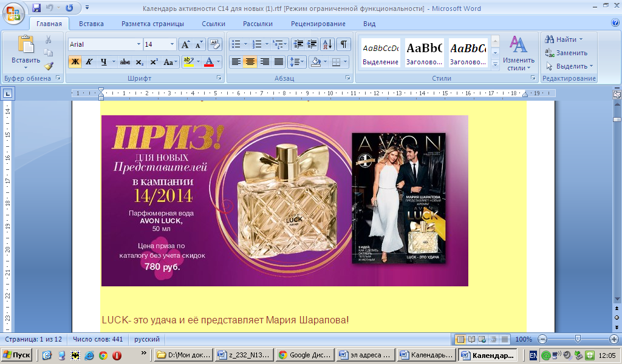Decrease paragraph indent

[298, 44]
